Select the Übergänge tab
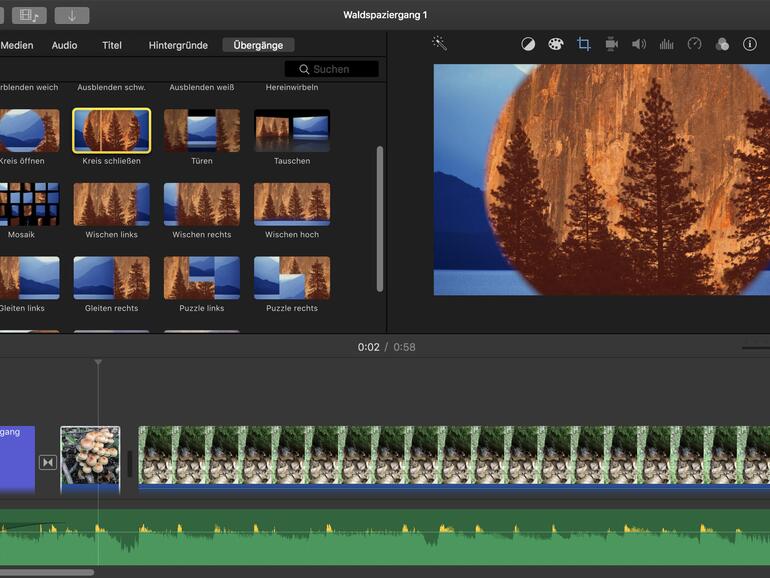Screen dimensions: 770x578 [x=258, y=45]
